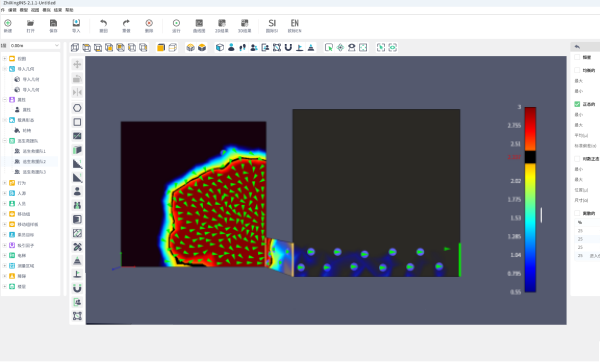Click the solid orange cube view icon
Screen dimensions: 600x362
(161, 47)
